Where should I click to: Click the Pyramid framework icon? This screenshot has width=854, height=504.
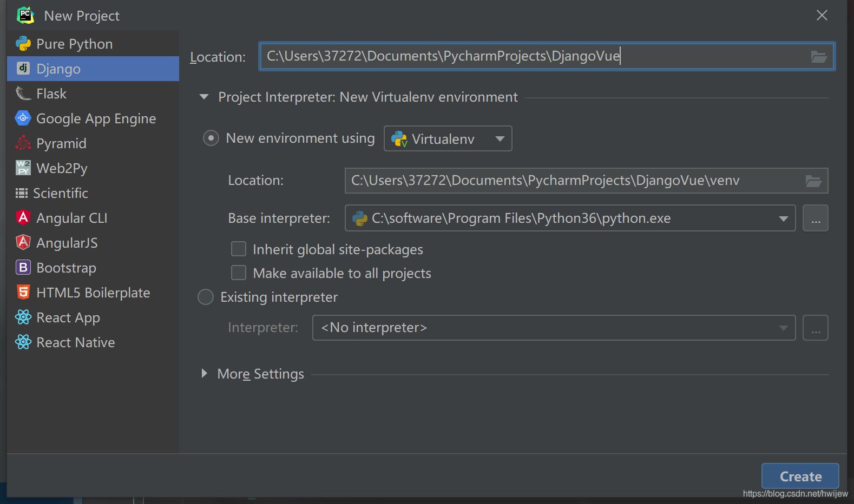(x=23, y=143)
